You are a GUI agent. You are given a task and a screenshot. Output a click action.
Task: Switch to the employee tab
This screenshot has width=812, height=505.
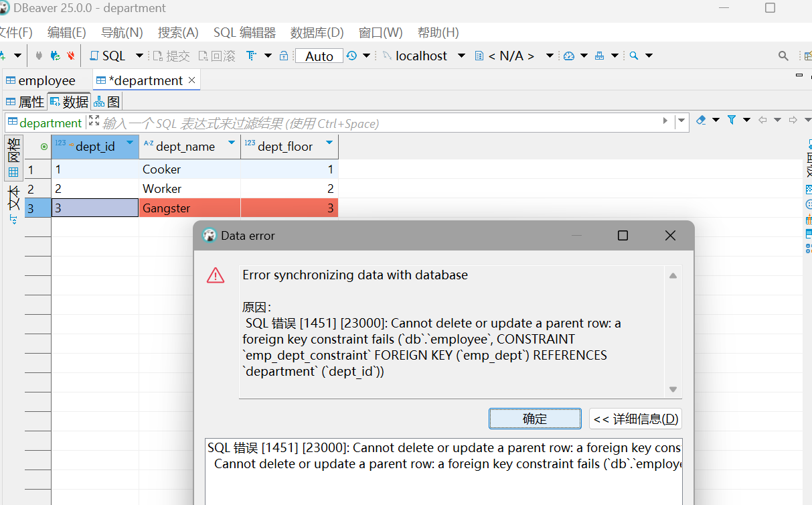coord(46,80)
